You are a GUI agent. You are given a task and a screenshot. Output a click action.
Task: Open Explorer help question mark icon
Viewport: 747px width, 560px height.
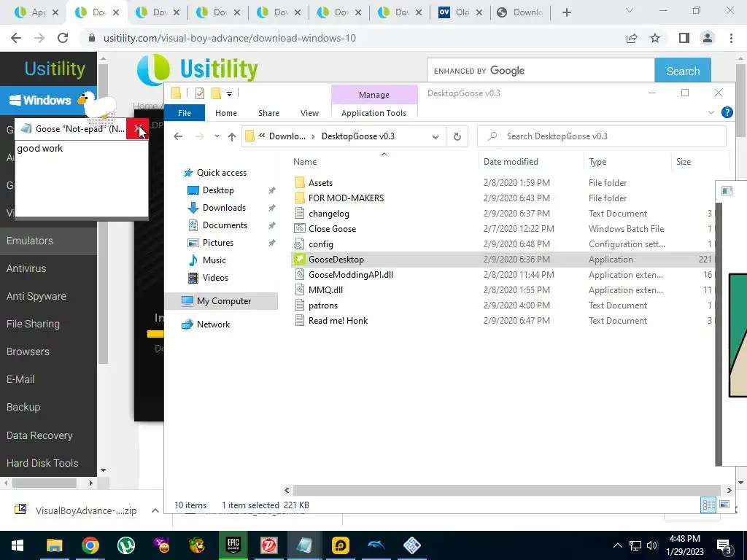727,112
